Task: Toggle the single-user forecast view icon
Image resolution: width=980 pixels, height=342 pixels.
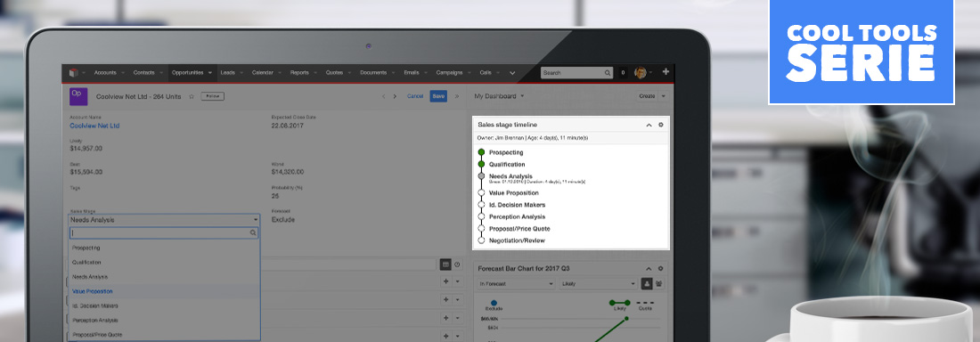Action: click(647, 284)
